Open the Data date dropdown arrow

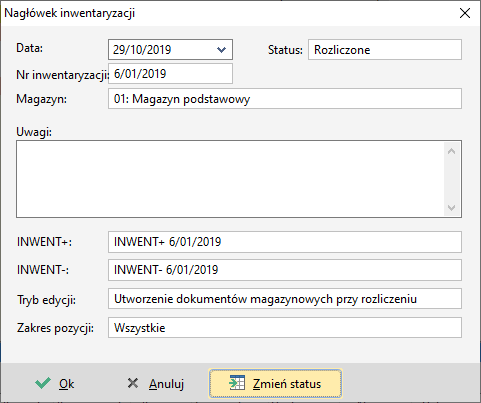pos(221,50)
